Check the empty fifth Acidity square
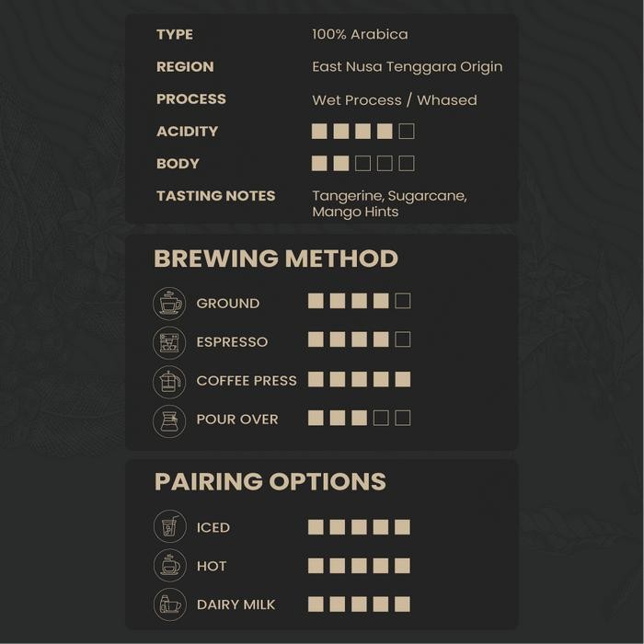 (407, 132)
